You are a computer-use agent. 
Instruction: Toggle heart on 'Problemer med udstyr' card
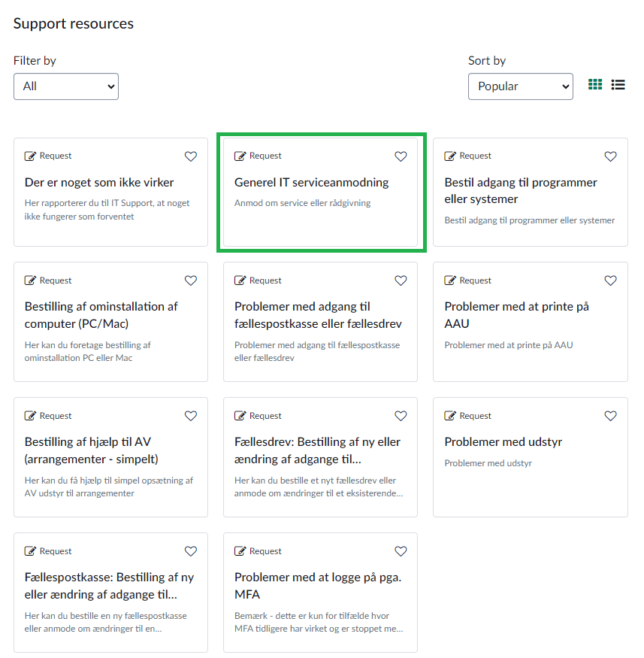coord(610,416)
